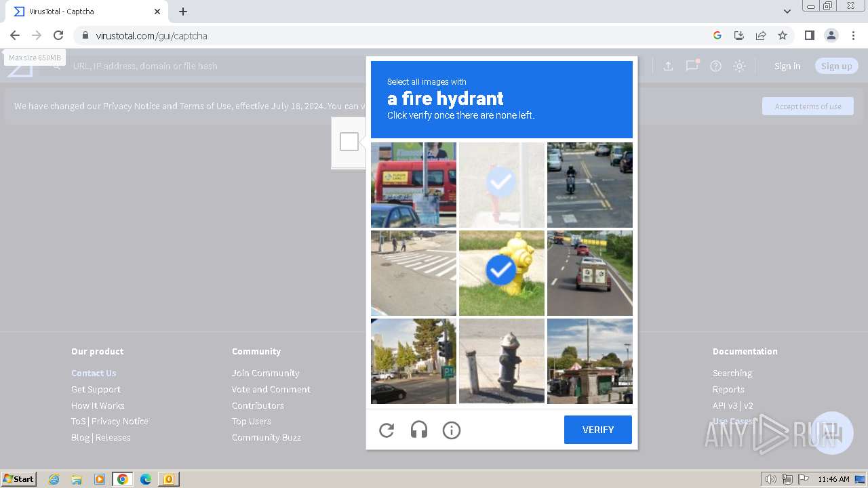Open Contact Us link
This screenshot has width=868, height=488.
pyautogui.click(x=94, y=373)
